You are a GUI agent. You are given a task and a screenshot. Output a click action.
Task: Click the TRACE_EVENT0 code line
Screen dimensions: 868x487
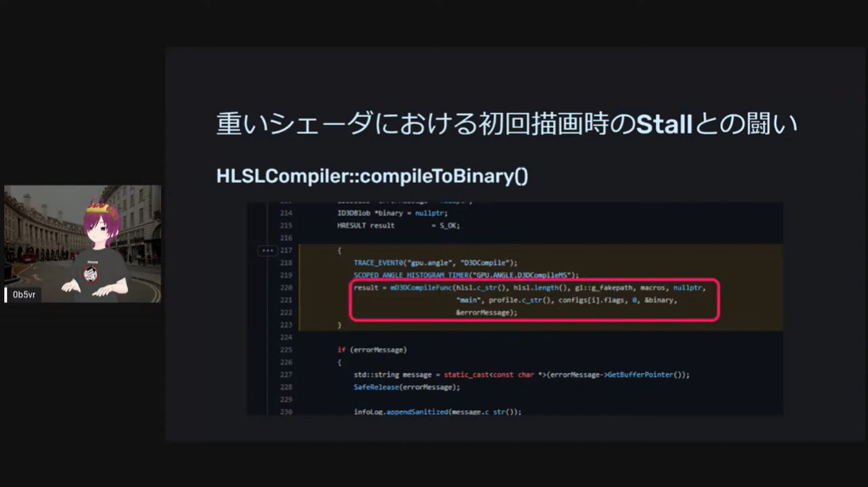pos(436,263)
